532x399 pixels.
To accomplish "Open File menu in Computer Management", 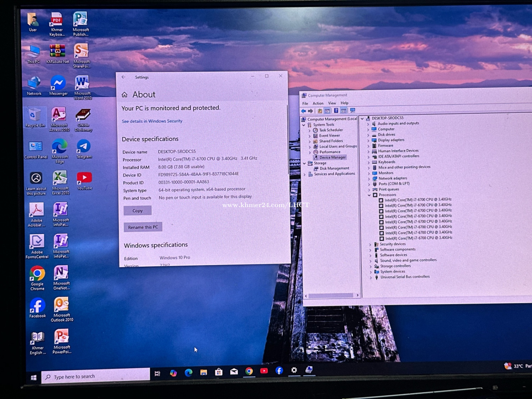I will [x=305, y=104].
